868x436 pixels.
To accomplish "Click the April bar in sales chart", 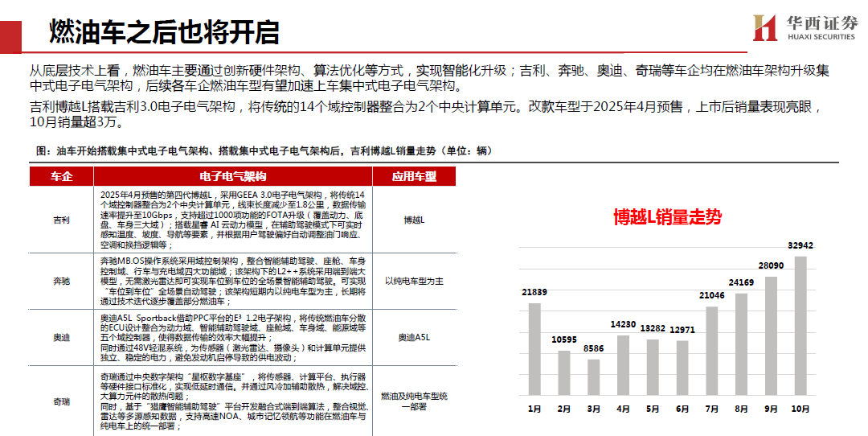I will 624,365.
